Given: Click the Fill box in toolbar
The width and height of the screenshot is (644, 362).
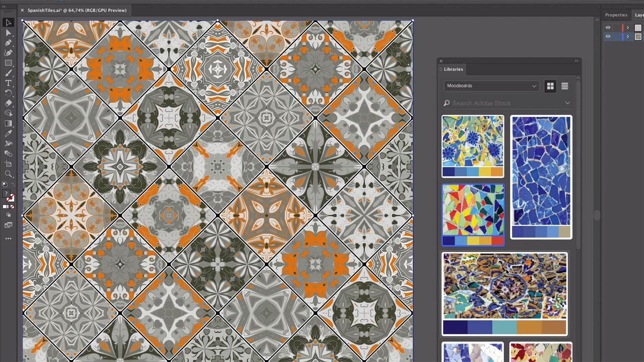Looking at the screenshot, I should point(6,194).
